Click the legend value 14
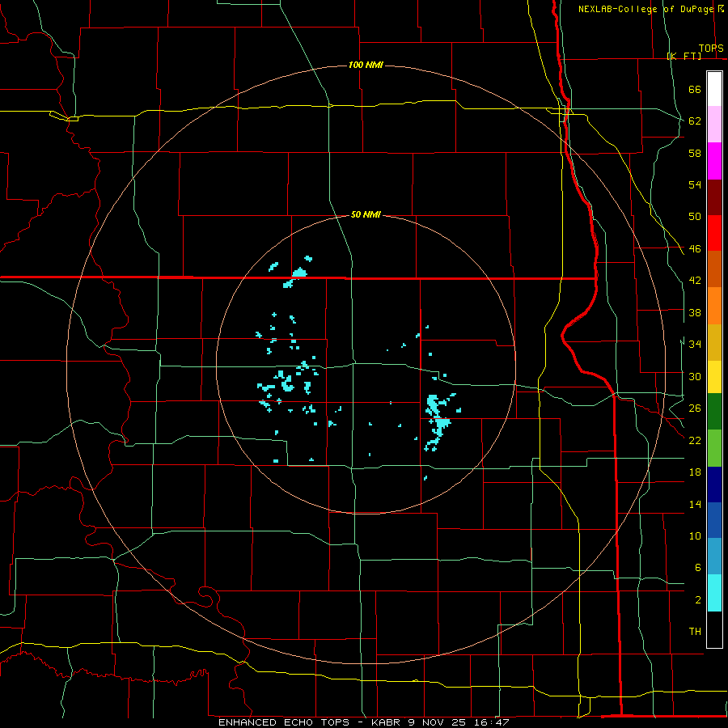The image size is (728, 728). (695, 504)
